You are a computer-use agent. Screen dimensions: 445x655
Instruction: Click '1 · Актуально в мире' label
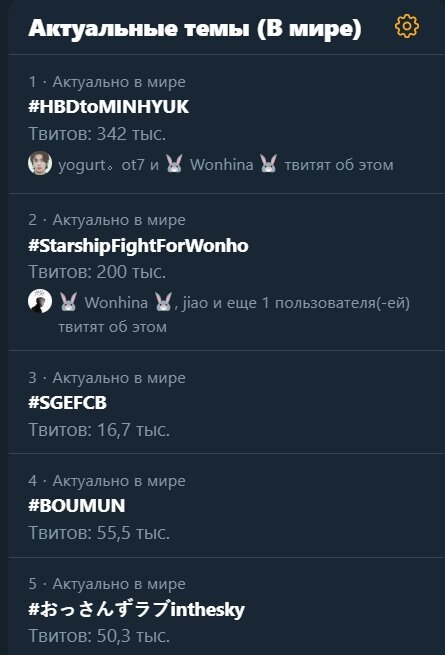[107, 82]
